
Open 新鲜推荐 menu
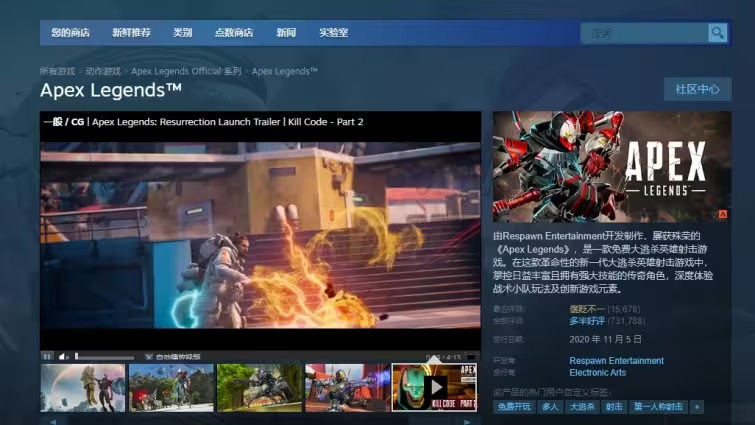pos(131,33)
